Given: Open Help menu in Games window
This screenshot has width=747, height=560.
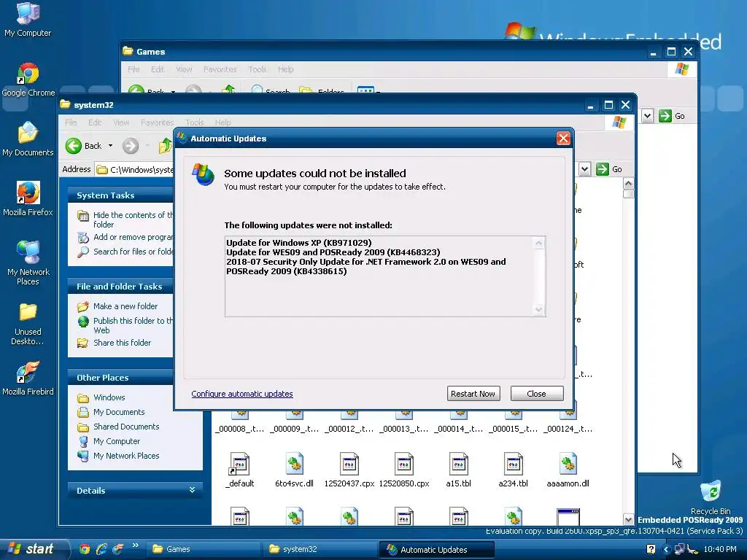Looking at the screenshot, I should tap(285, 69).
